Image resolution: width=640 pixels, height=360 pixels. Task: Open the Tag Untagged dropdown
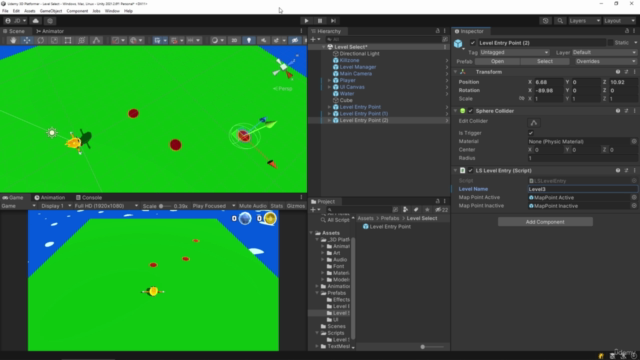click(514, 52)
